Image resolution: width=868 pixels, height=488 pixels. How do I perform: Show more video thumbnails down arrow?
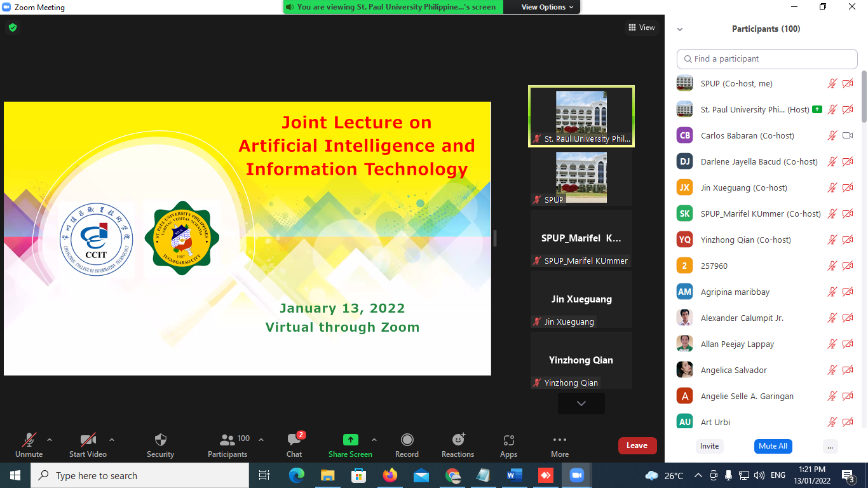pos(581,403)
